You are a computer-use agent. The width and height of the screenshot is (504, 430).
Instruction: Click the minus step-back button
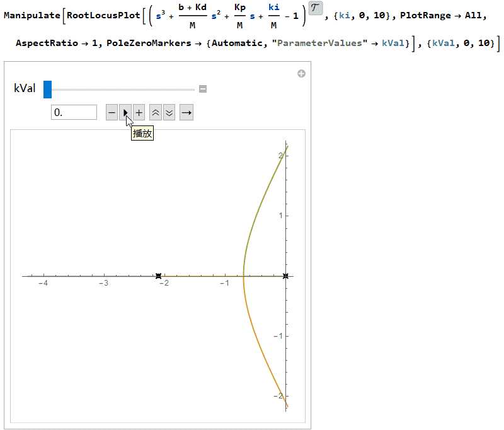pos(112,113)
